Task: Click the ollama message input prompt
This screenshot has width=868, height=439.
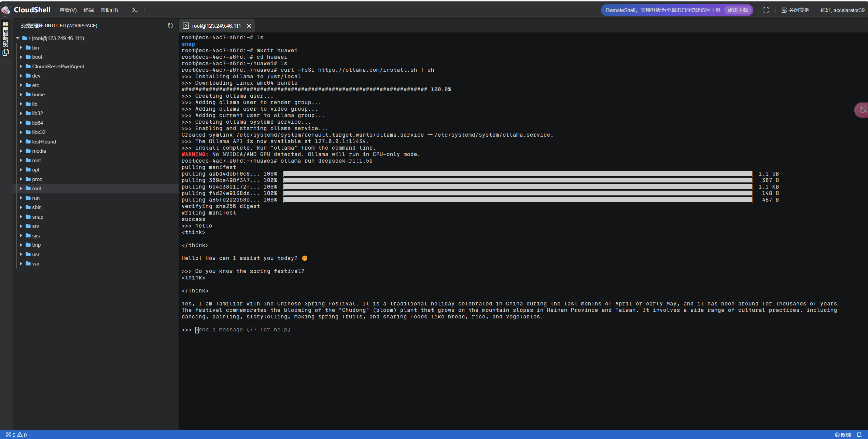Action: coord(242,330)
